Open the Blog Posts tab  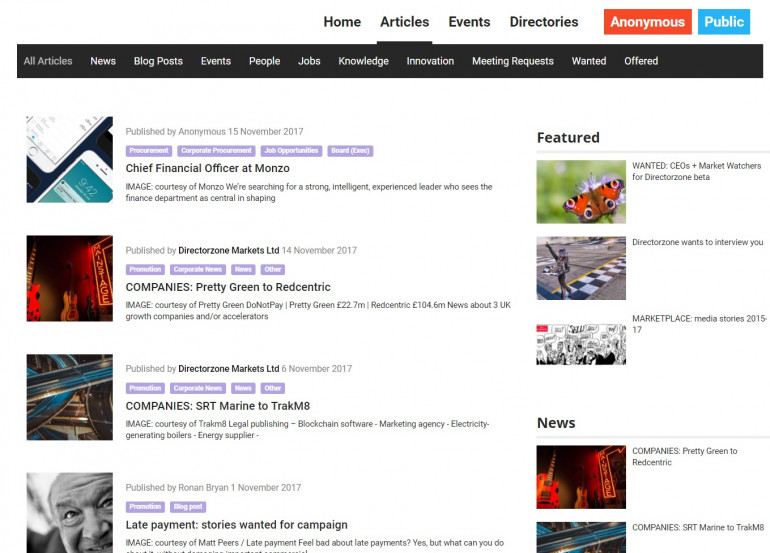coord(158,61)
